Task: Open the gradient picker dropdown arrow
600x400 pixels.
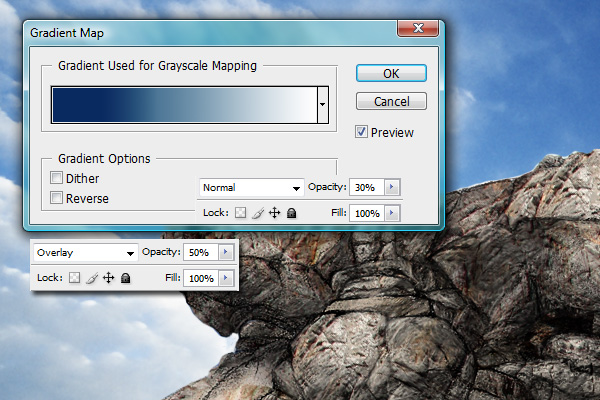Action: [x=323, y=104]
